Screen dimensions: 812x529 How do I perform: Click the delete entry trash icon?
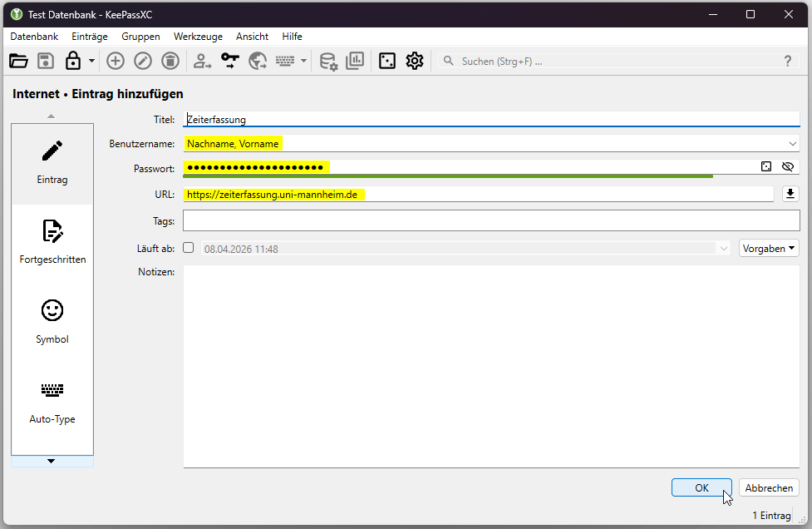(170, 62)
